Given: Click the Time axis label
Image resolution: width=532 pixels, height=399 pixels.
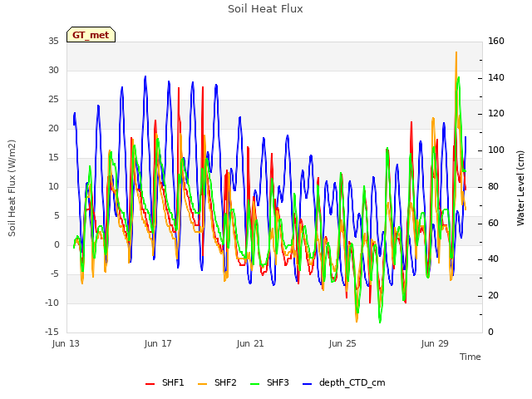Looking at the screenshot, I should point(470,357).
